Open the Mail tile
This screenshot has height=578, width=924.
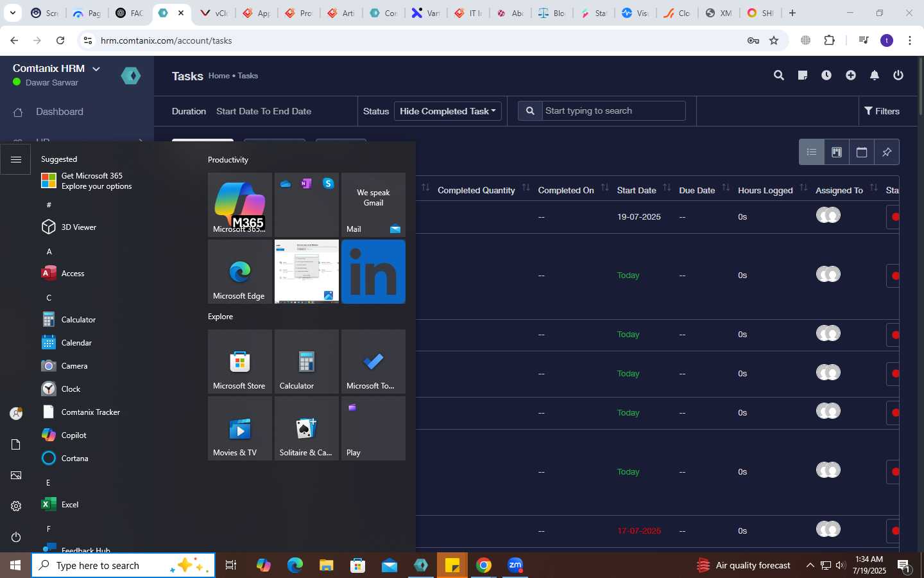tap(373, 205)
